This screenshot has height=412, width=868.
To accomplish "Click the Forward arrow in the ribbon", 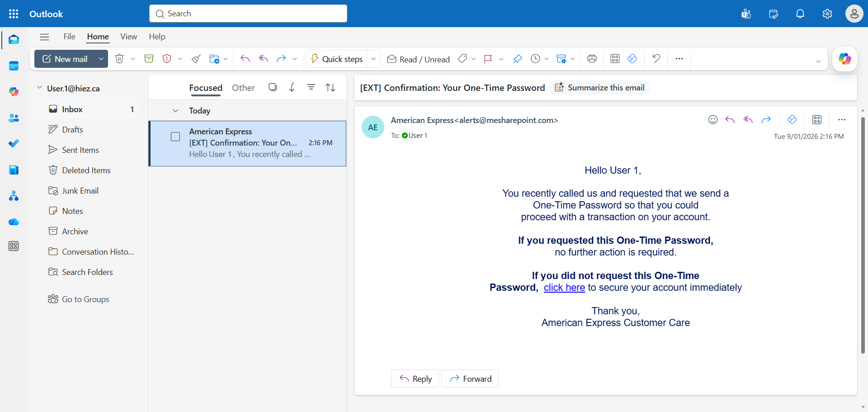I will pyautogui.click(x=281, y=59).
